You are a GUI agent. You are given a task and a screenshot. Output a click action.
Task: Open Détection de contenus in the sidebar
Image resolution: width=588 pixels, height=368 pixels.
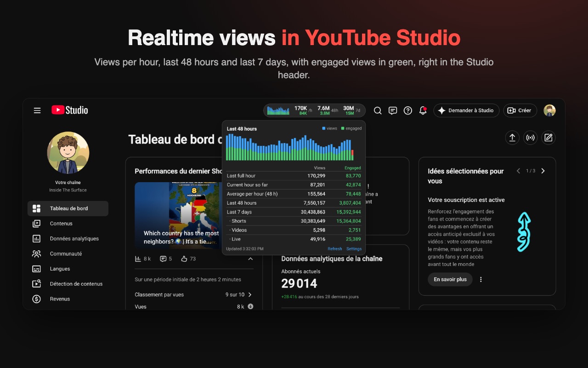[68, 284]
